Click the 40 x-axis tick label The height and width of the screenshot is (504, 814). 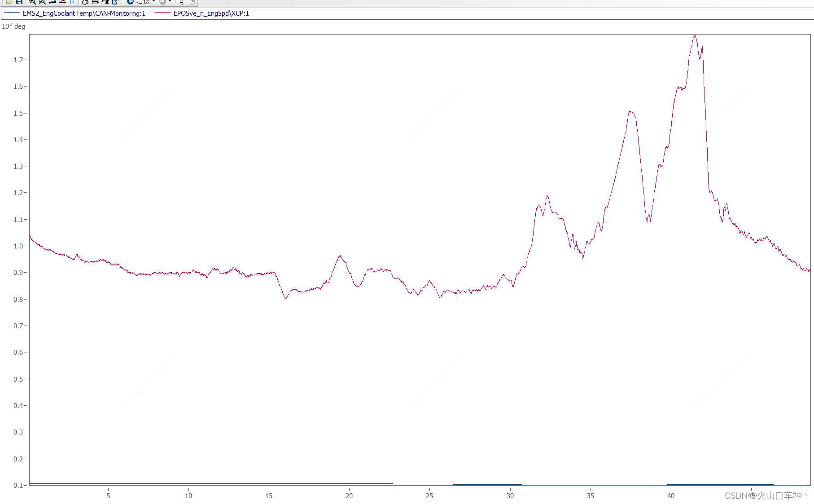(x=671, y=496)
